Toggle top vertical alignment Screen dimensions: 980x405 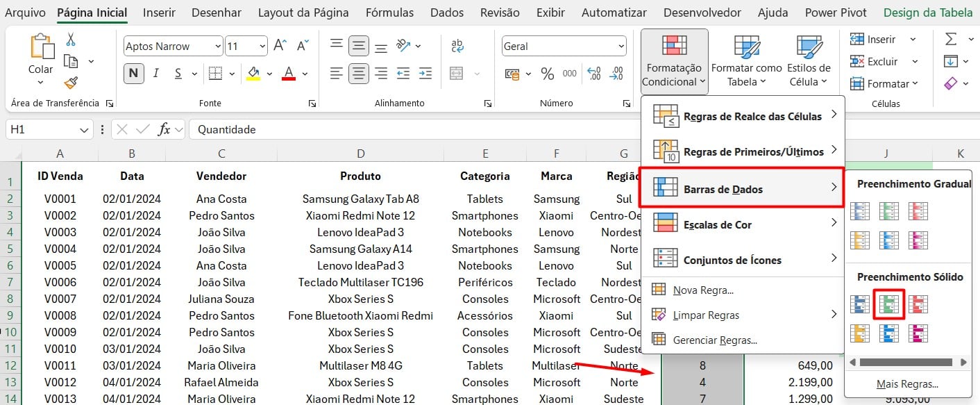[x=337, y=46]
